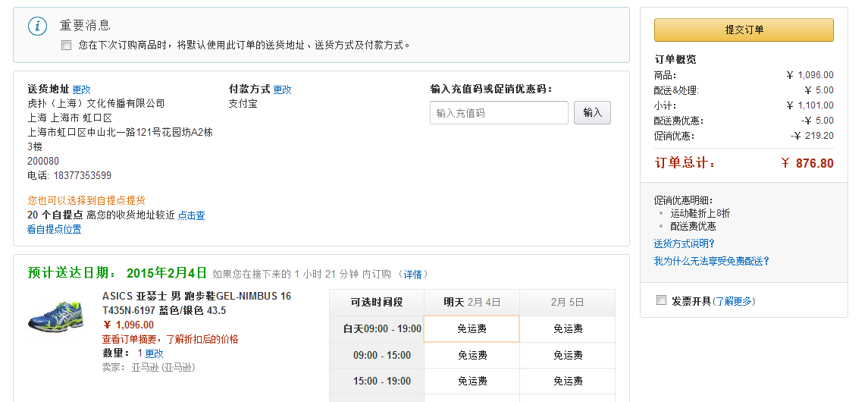Click the 配送费优惠 promotion detail item
The image size is (868, 402).
pyautogui.click(x=693, y=227)
